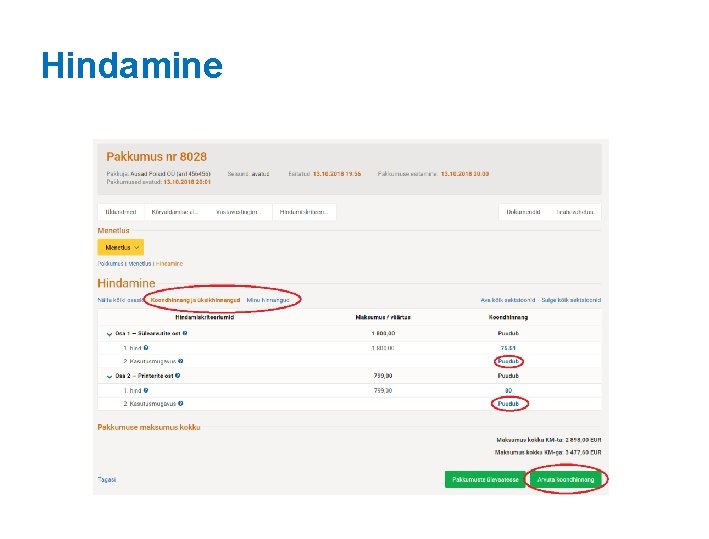Click Ava kõik sektsioonid link
Image resolution: width=709 pixels, height=539 pixels.
coord(508,300)
